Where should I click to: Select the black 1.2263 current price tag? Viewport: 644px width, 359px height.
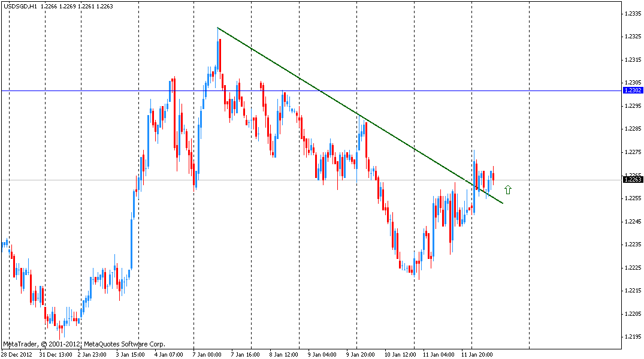[x=633, y=180]
